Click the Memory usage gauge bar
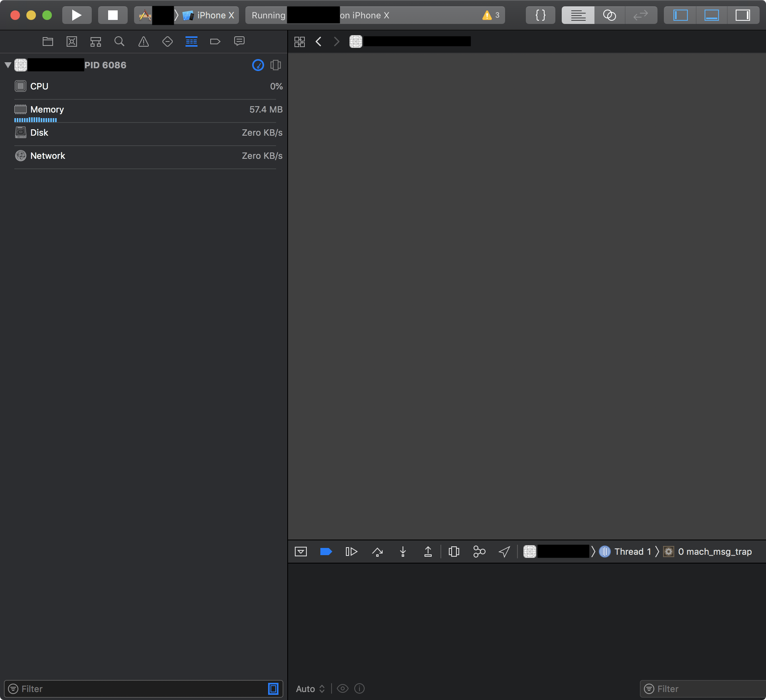The height and width of the screenshot is (700, 766). (36, 120)
